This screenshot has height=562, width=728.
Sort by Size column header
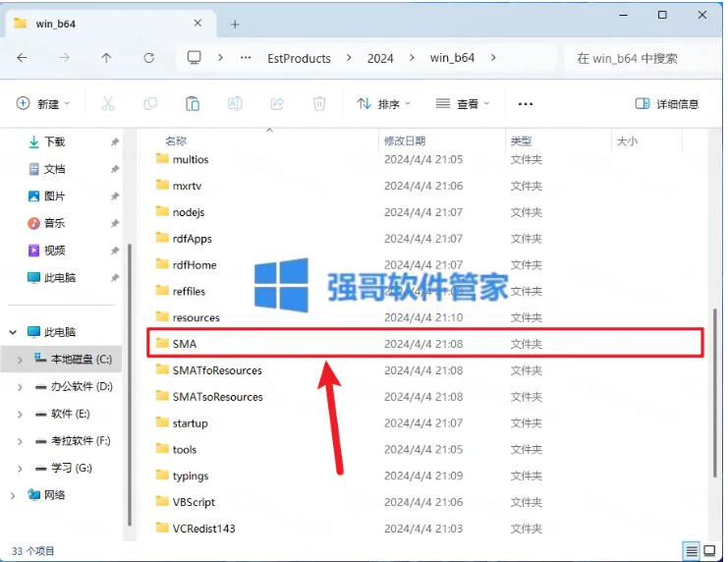[627, 140]
